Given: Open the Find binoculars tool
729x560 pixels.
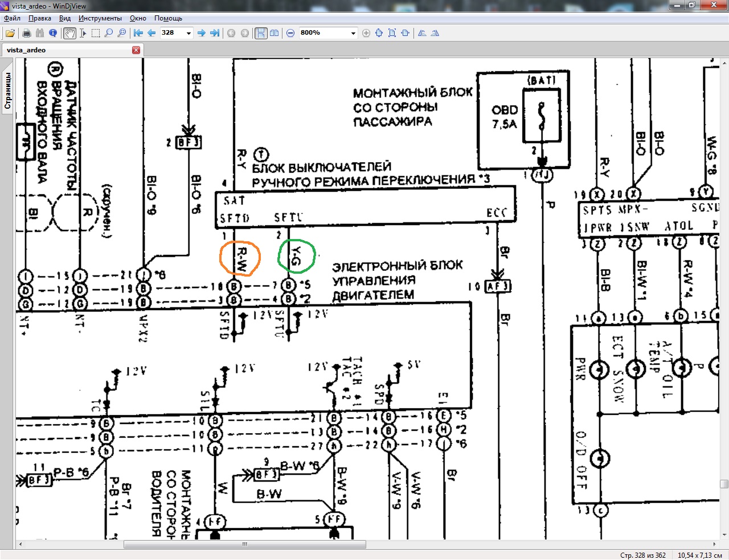Looking at the screenshot, I should tap(39, 33).
